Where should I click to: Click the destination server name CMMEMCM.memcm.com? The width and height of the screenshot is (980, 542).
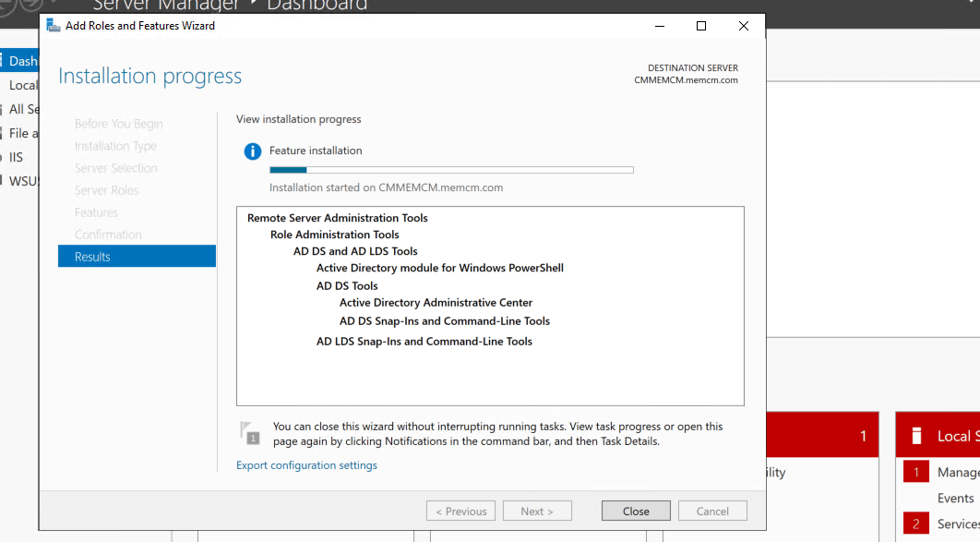click(686, 80)
